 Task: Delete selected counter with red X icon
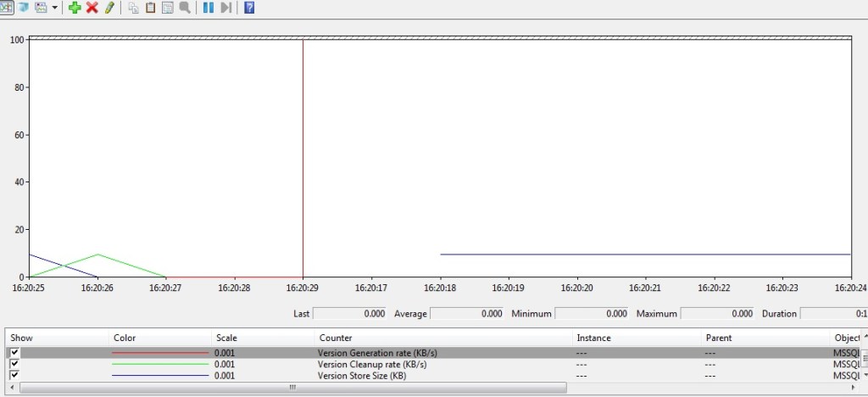92,8
